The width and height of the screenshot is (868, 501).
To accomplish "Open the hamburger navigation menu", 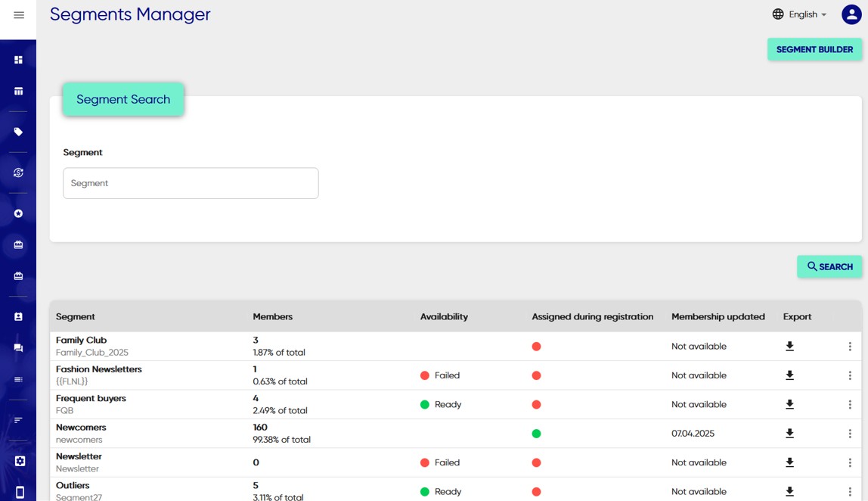I will tap(19, 15).
